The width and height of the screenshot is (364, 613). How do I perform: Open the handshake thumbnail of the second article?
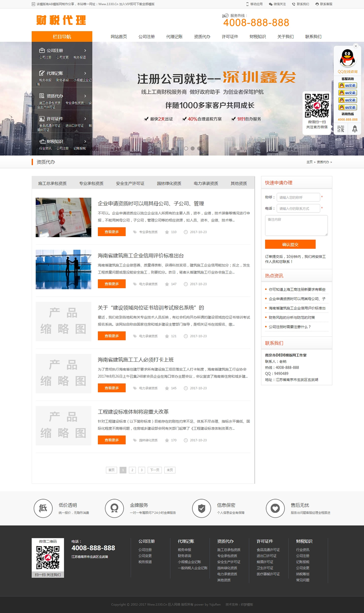coord(63,269)
